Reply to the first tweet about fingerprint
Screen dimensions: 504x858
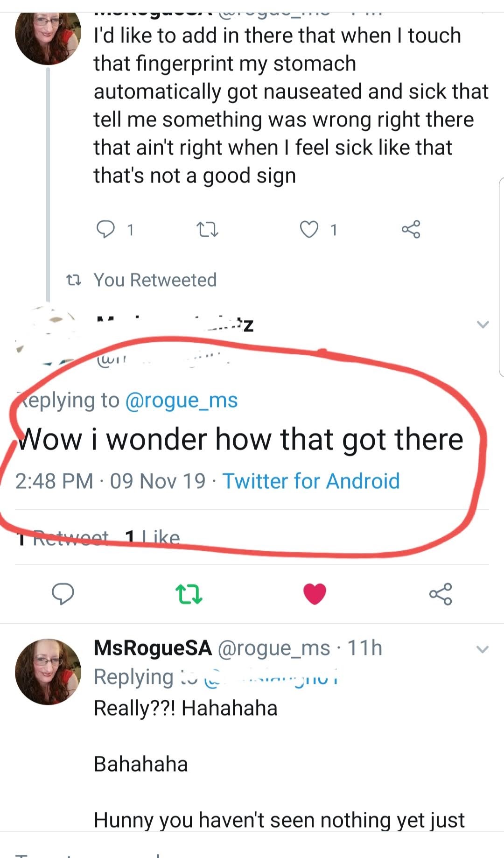click(x=105, y=229)
